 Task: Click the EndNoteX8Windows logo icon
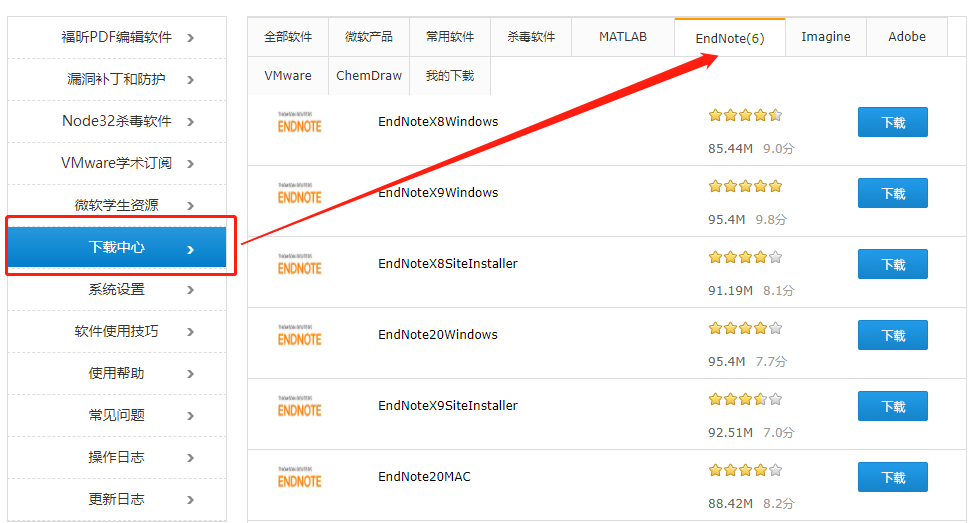tap(299, 122)
